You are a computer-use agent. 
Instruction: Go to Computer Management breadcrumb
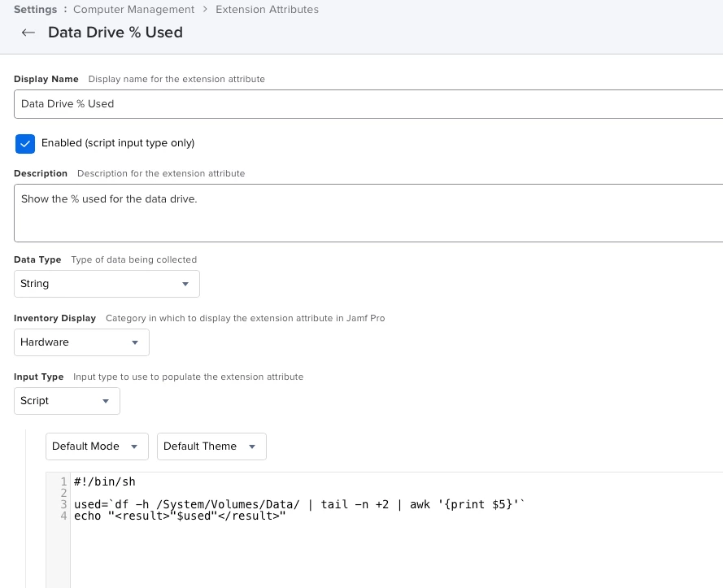pyautogui.click(x=133, y=9)
